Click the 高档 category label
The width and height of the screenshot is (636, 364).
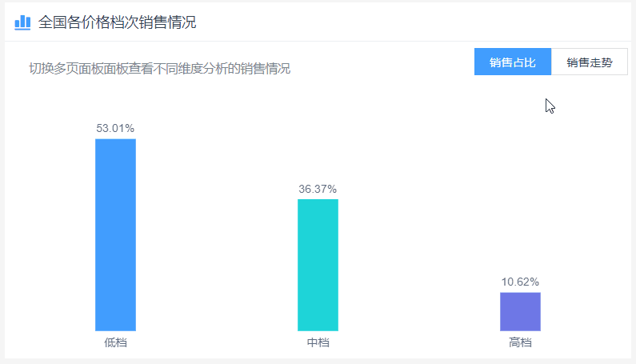pos(520,343)
